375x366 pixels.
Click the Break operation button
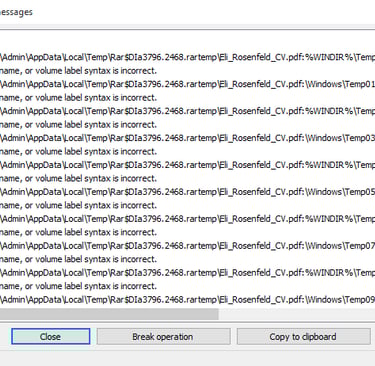pos(163,336)
